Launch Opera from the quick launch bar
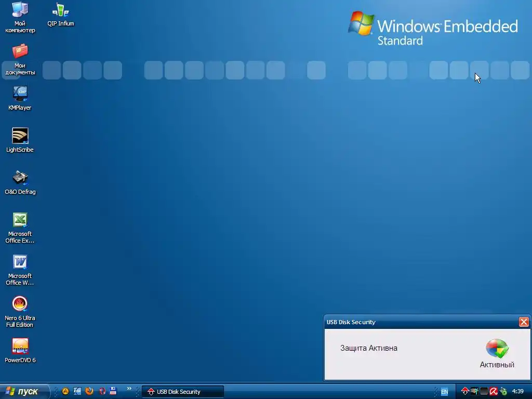This screenshot has height=399, width=532. pos(102,391)
